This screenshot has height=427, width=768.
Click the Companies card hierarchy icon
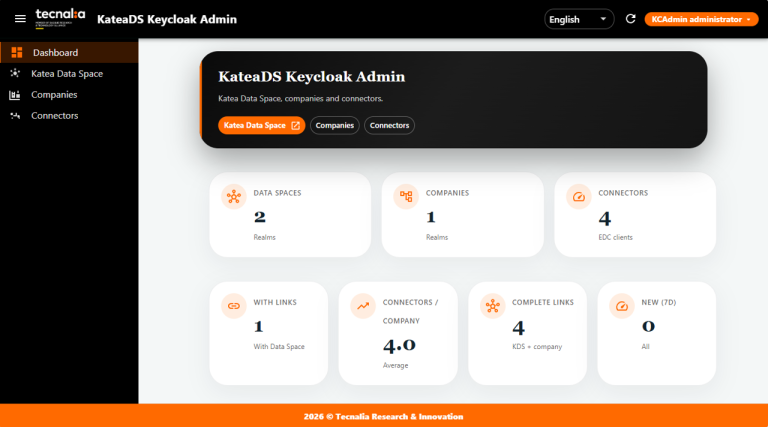406,196
